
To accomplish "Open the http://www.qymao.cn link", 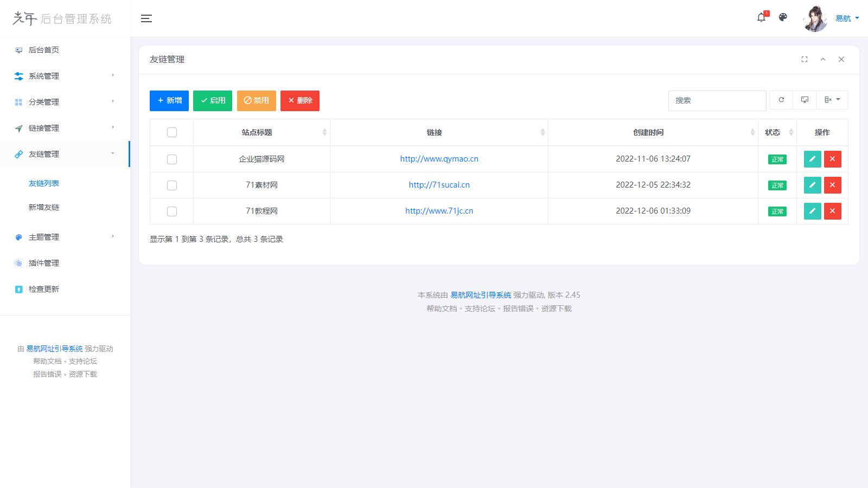I will point(439,159).
